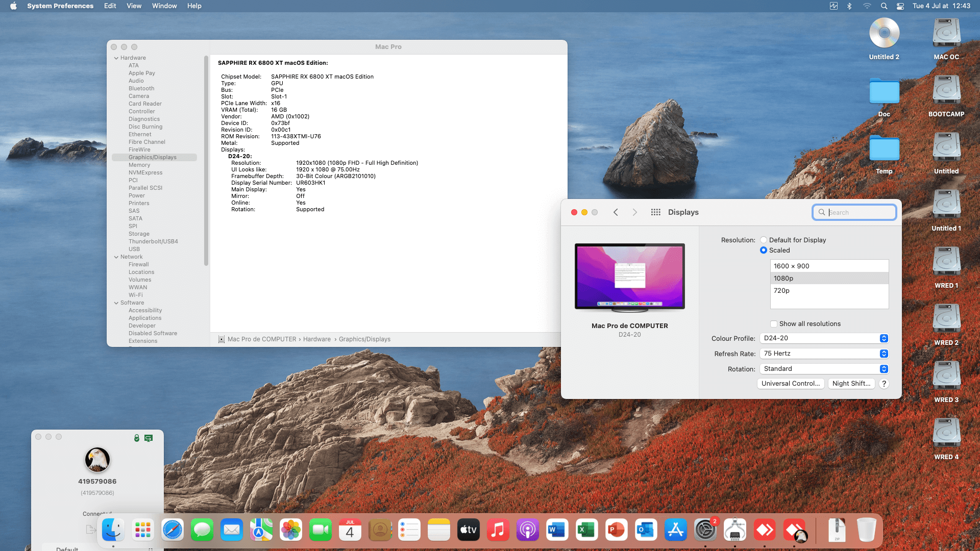Open App Store from the Dock
The height and width of the screenshot is (551, 980).
[x=675, y=530]
